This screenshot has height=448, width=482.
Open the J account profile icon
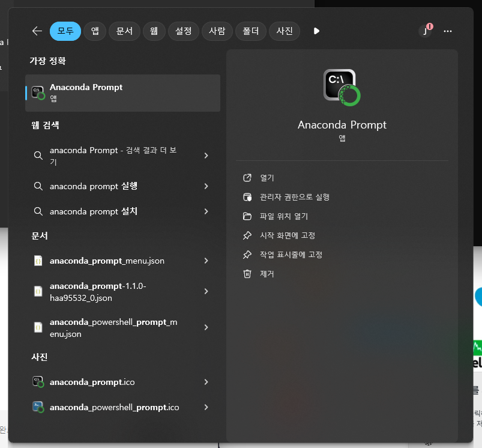tap(426, 31)
